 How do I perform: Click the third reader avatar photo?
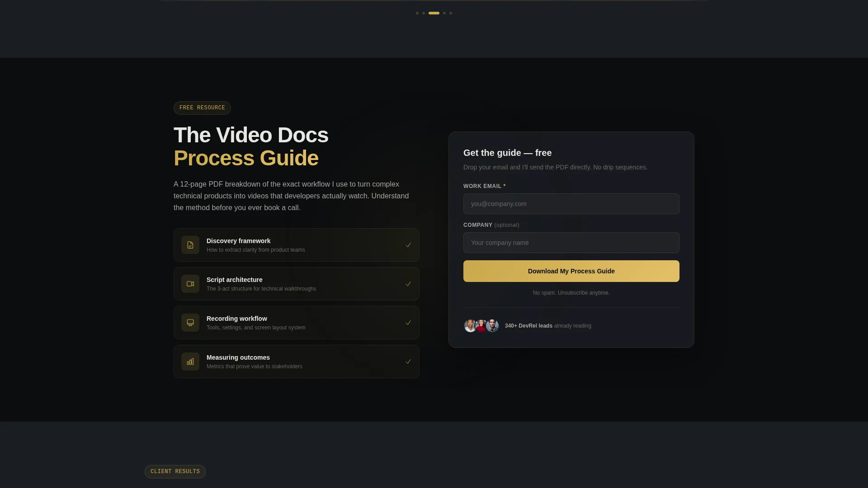click(492, 326)
